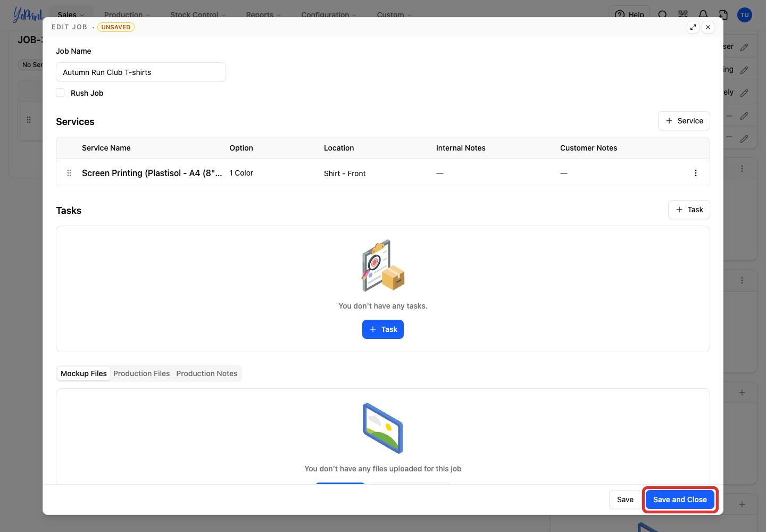Open the Reports menu

pos(263,14)
